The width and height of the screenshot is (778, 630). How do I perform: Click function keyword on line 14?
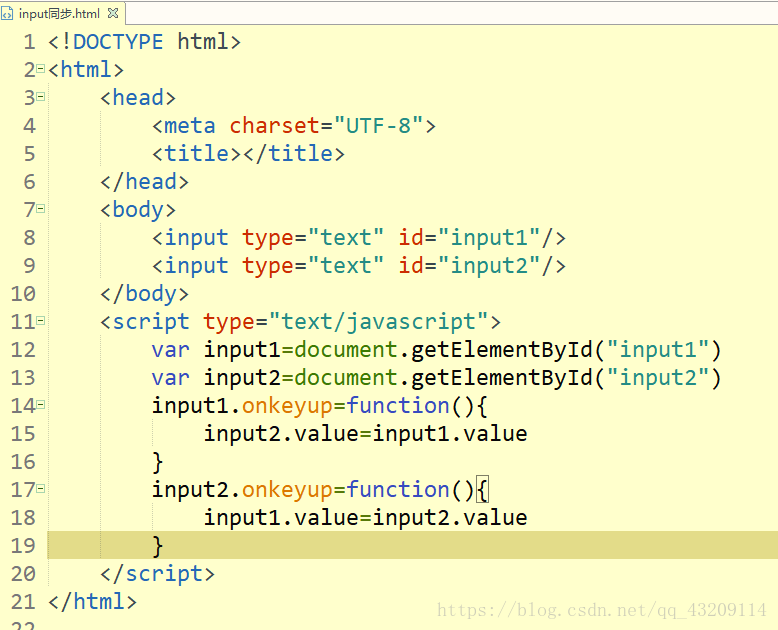[x=398, y=405]
